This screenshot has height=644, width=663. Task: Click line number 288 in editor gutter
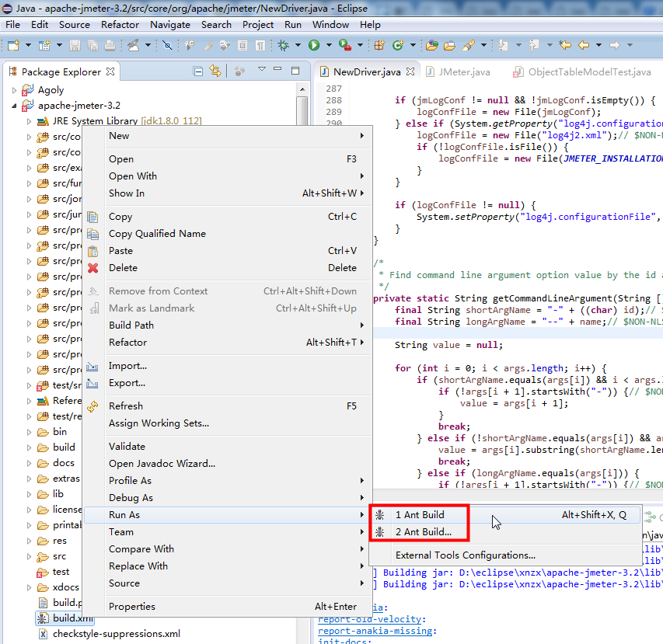333,100
